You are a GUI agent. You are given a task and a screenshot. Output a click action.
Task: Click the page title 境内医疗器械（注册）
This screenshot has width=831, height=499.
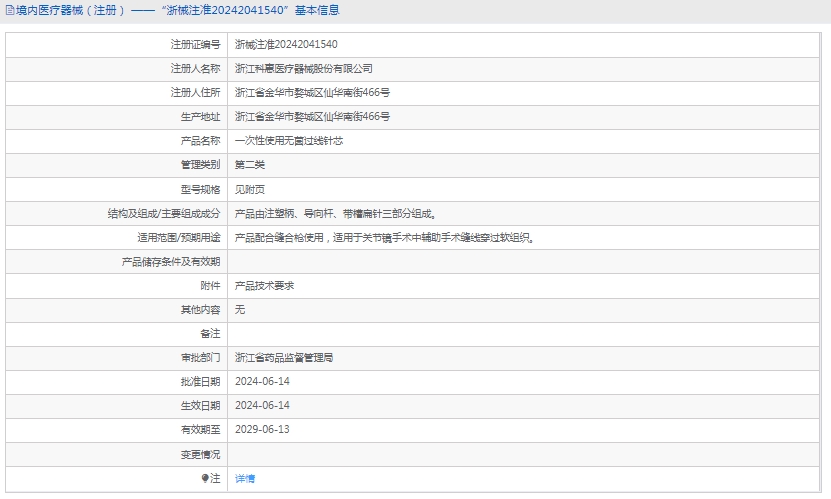pos(70,11)
